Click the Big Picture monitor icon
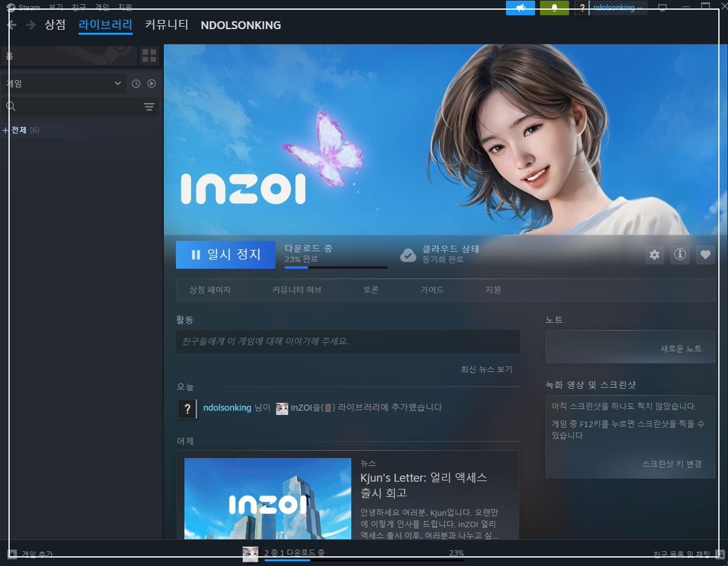Image resolution: width=728 pixels, height=566 pixels. [x=662, y=8]
